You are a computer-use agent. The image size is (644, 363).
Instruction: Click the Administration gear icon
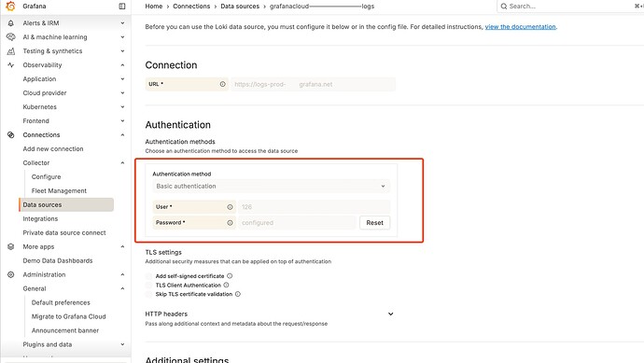(11, 274)
